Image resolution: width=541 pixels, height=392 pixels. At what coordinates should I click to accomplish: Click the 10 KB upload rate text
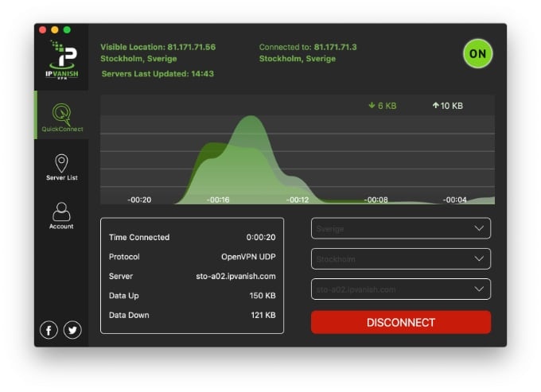[452, 106]
